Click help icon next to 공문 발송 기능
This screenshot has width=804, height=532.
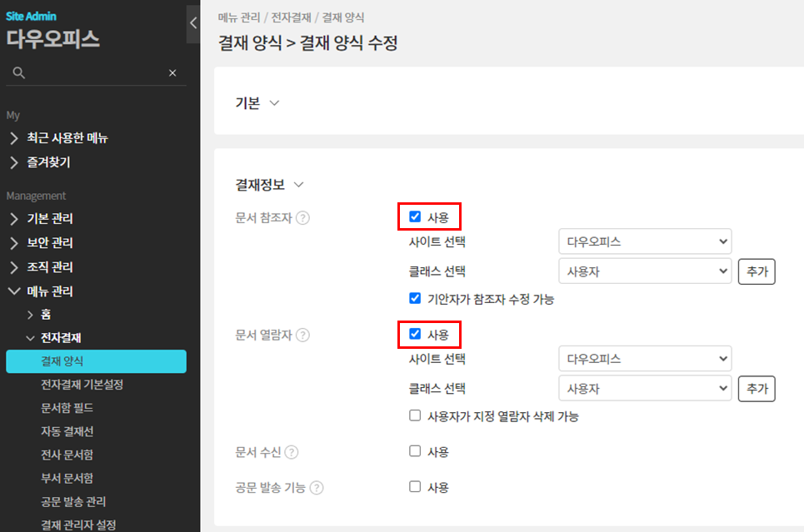[x=317, y=488]
